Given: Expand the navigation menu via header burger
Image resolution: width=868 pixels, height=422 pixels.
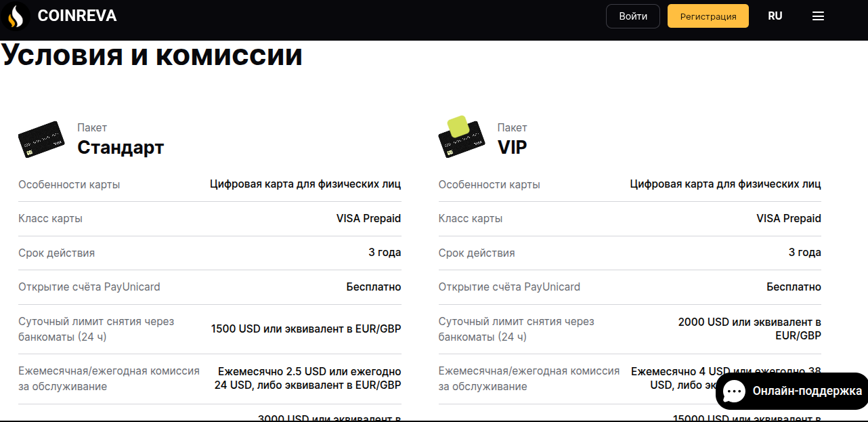Looking at the screenshot, I should tap(818, 15).
